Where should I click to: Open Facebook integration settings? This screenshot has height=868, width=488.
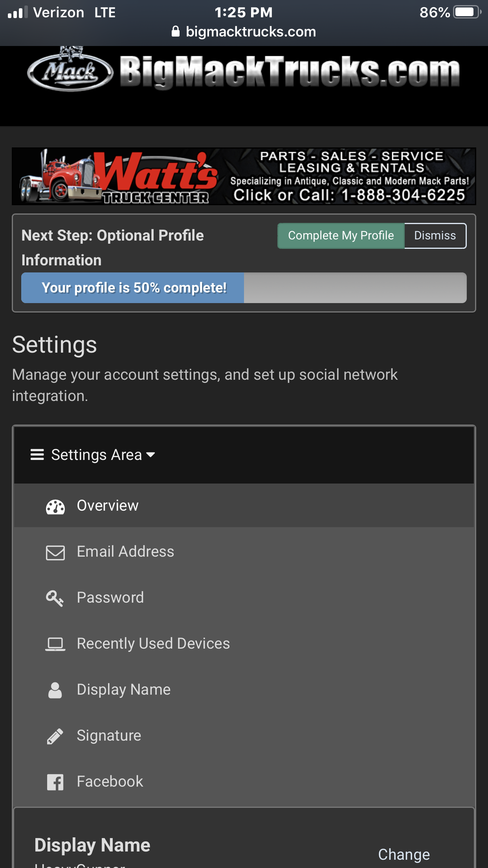244,782
